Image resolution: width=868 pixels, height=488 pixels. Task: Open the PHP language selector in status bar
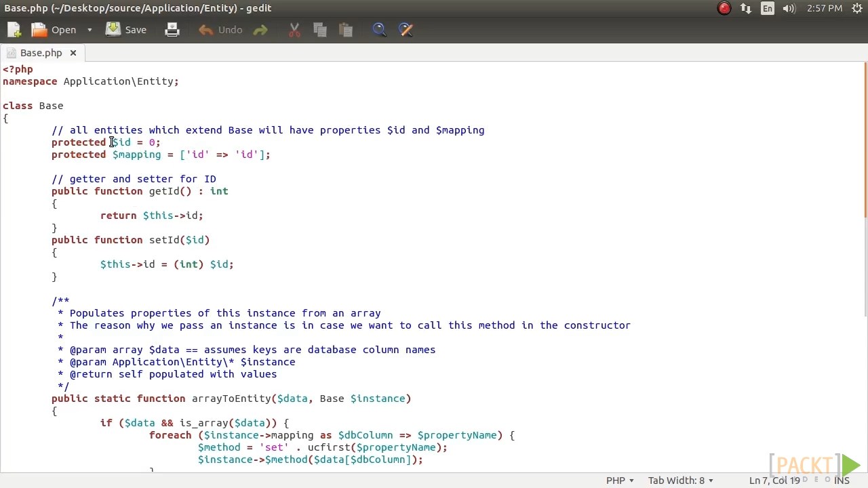[x=620, y=481]
